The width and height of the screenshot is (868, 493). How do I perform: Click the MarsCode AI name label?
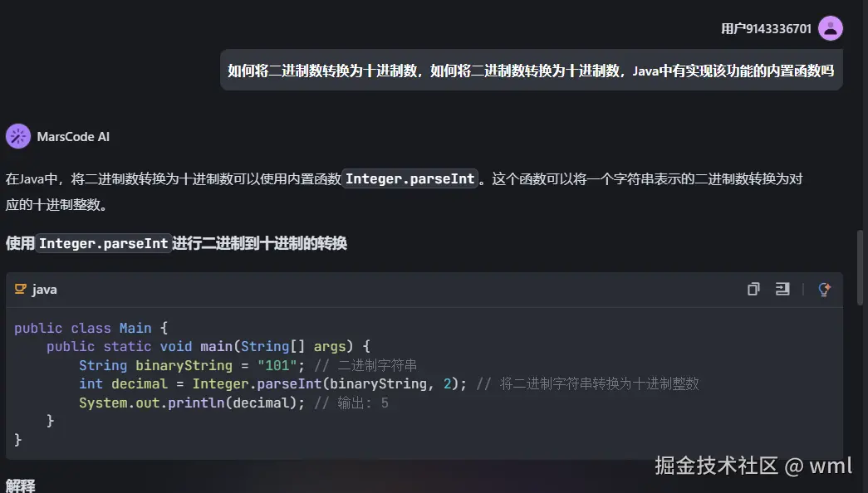73,137
